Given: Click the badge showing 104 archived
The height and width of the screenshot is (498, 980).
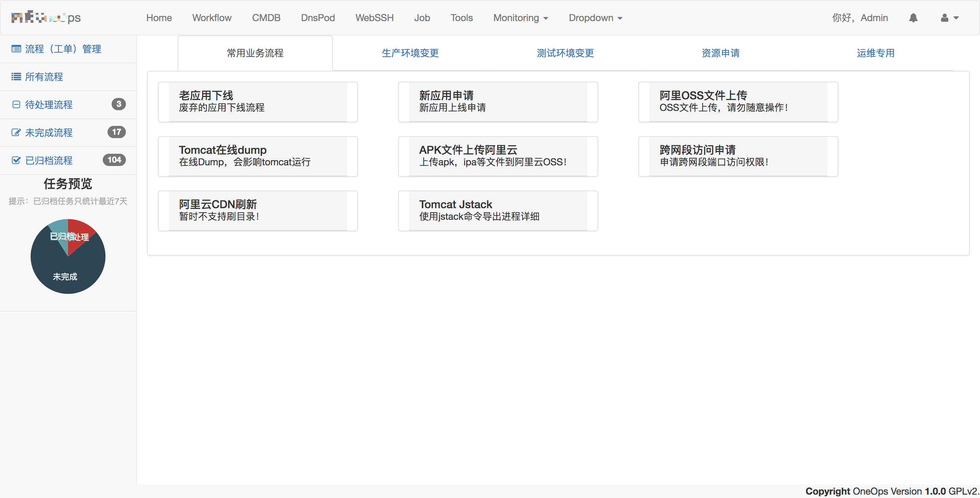Looking at the screenshot, I should pyautogui.click(x=114, y=160).
